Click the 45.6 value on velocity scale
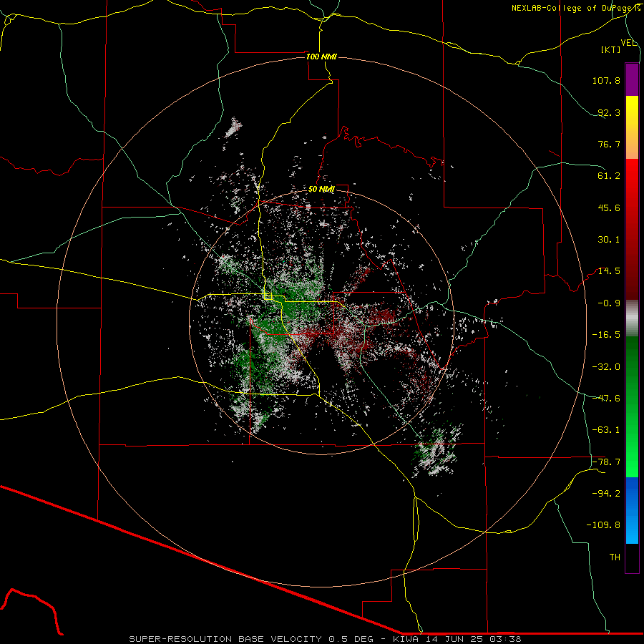644x644 pixels. coord(609,208)
